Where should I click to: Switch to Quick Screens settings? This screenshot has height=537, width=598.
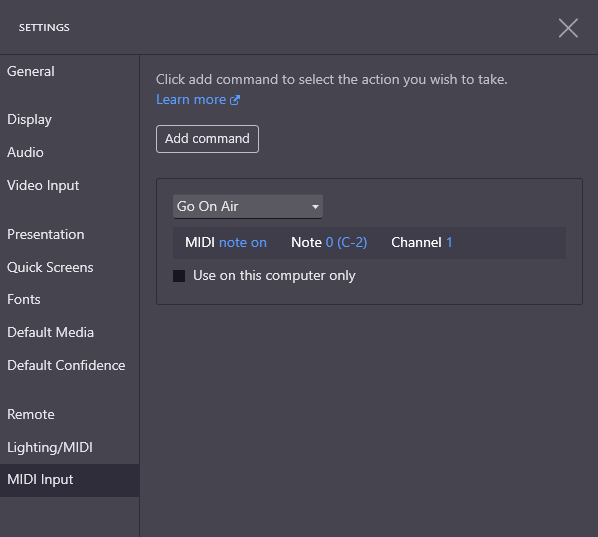point(50,267)
